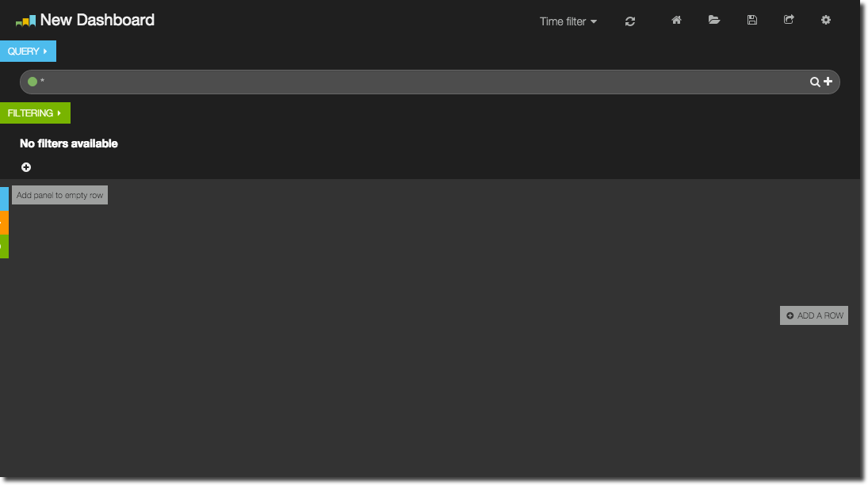Image resolution: width=868 pixels, height=485 pixels.
Task: Click the ADD A ROW button
Action: pos(814,315)
